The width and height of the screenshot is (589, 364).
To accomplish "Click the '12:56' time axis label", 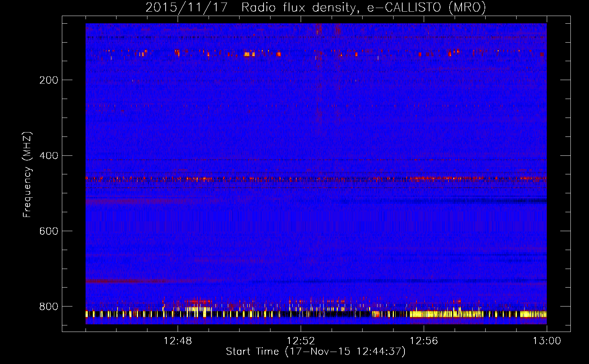I will pyautogui.click(x=424, y=341).
